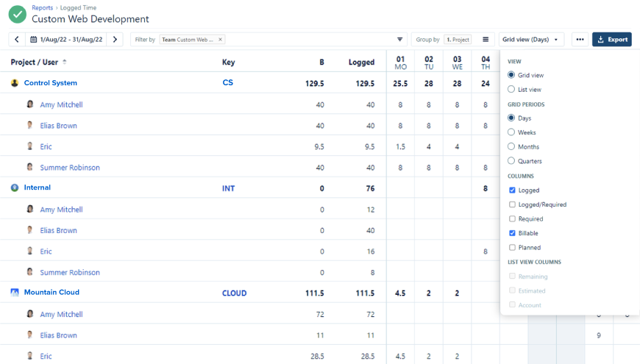Uncheck the Billable column checkbox
This screenshot has width=640, height=364.
(512, 233)
